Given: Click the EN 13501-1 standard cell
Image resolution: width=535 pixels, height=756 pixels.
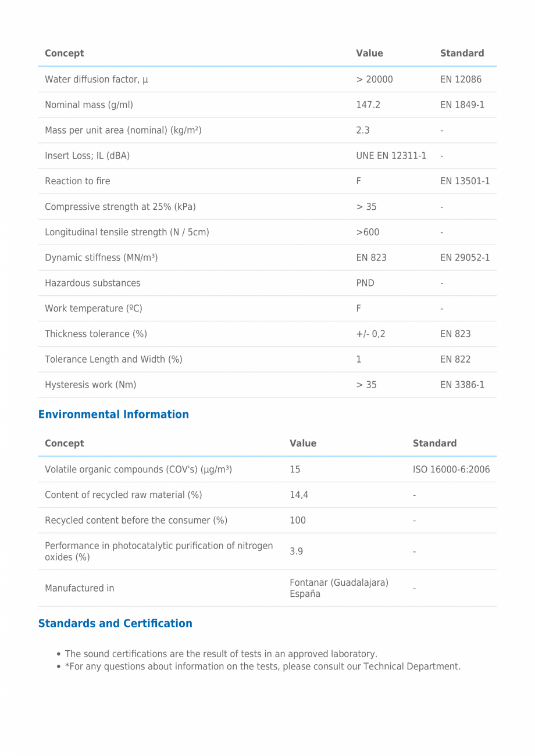Looking at the screenshot, I should tap(465, 181).
